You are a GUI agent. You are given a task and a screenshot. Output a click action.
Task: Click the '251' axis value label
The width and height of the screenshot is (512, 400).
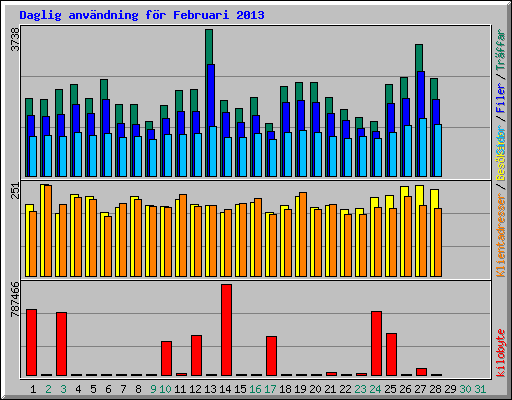[15, 191]
